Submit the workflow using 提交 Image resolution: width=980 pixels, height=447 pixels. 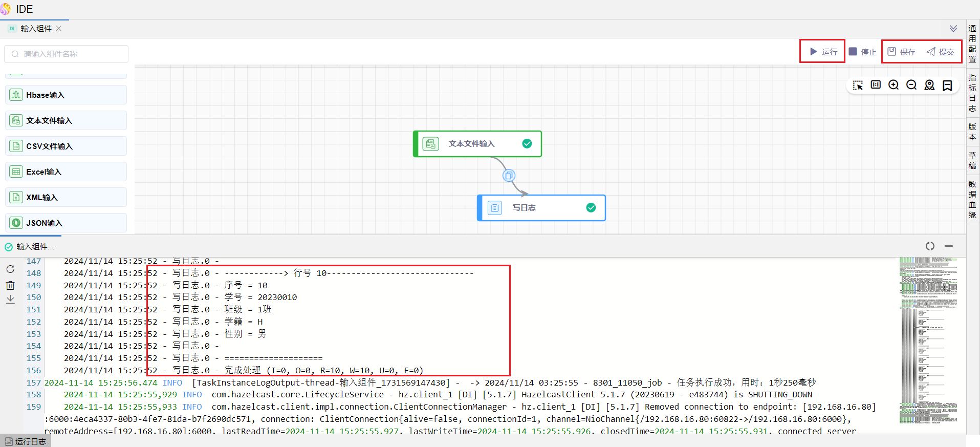pos(941,52)
